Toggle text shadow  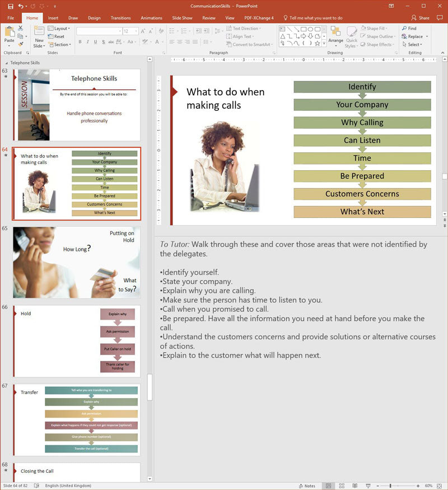[104, 41]
